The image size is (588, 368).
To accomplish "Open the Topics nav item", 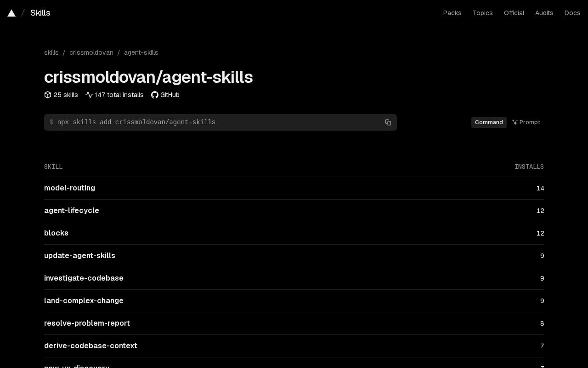I will (x=482, y=13).
